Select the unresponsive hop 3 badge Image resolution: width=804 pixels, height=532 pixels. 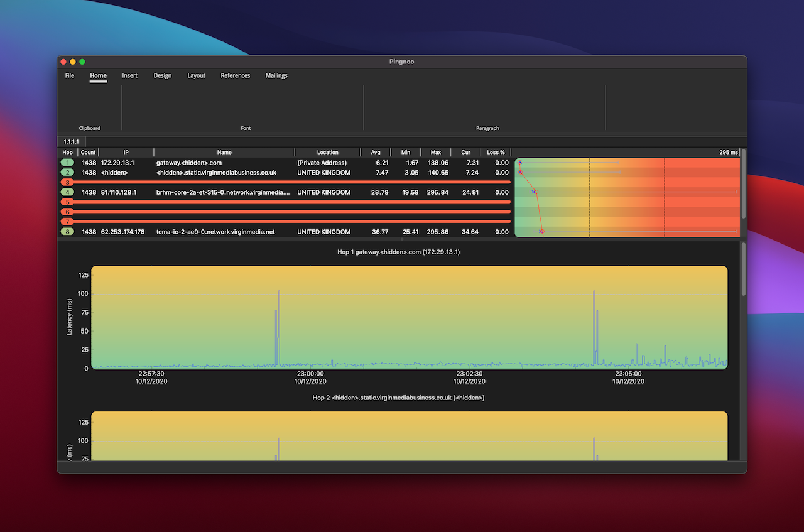(x=67, y=182)
